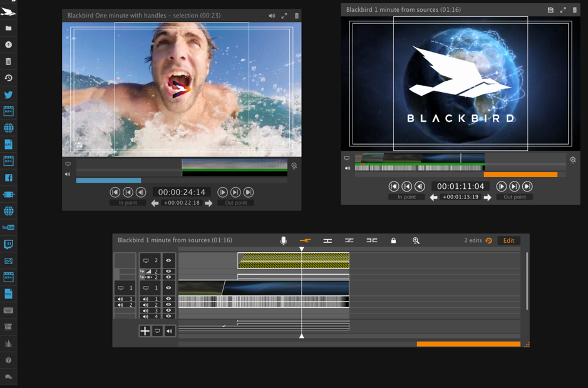This screenshot has height=388, width=588.
Task: Activate the microphone voiceover icon in timeline
Action: pos(284,241)
